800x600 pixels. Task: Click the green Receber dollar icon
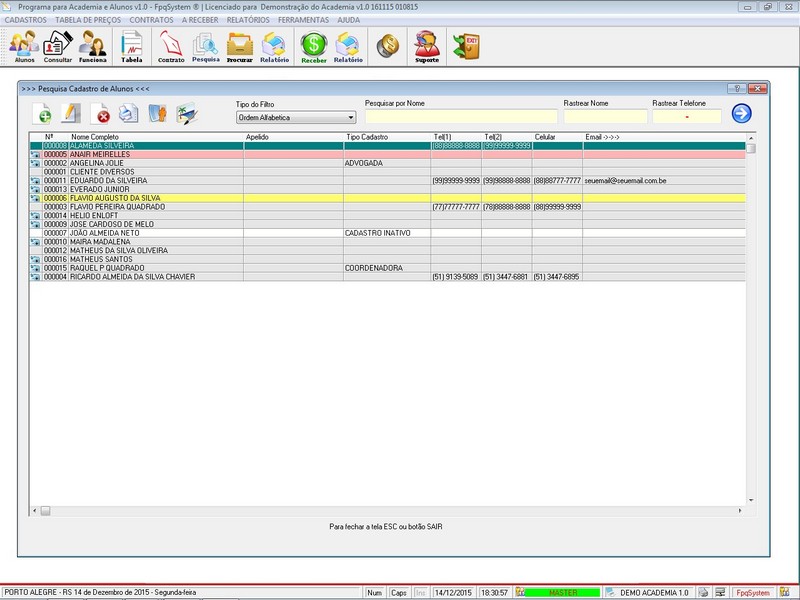(x=314, y=46)
